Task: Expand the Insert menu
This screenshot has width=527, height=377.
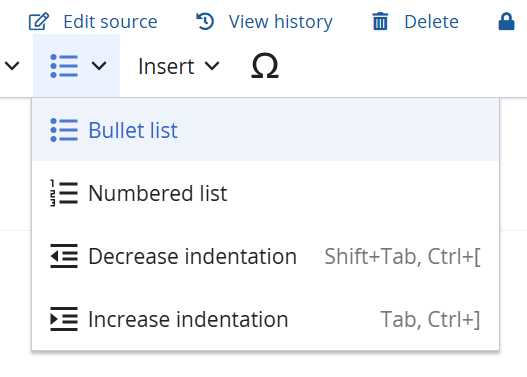Action: [x=179, y=66]
